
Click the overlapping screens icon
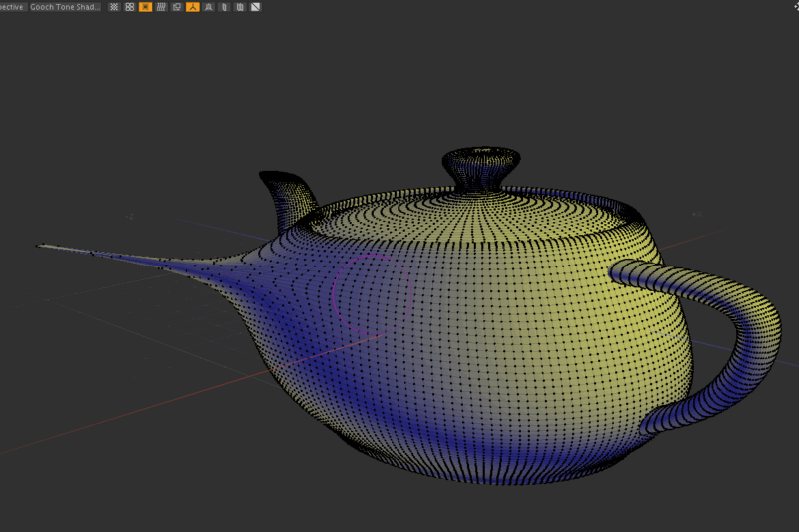click(x=177, y=6)
